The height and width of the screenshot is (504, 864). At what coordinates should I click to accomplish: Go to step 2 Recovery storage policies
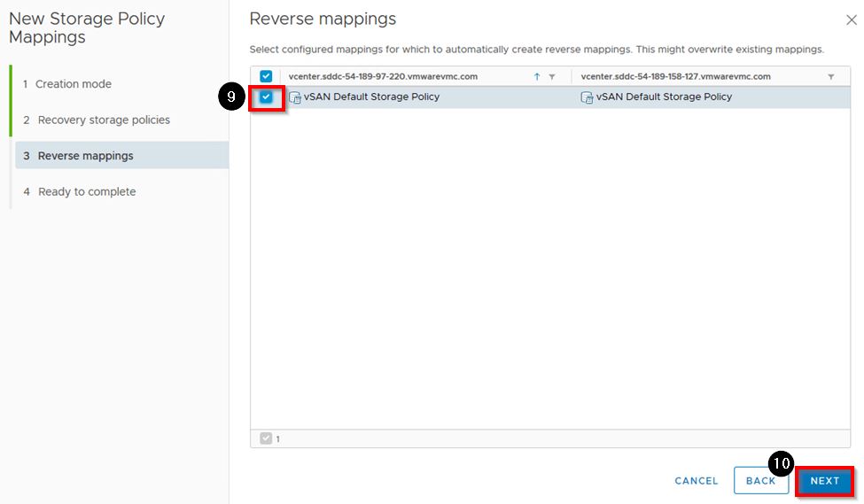pos(97,120)
